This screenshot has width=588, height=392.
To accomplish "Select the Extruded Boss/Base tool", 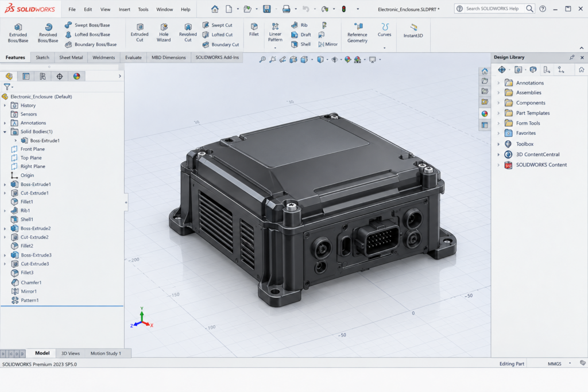I will click(x=18, y=33).
